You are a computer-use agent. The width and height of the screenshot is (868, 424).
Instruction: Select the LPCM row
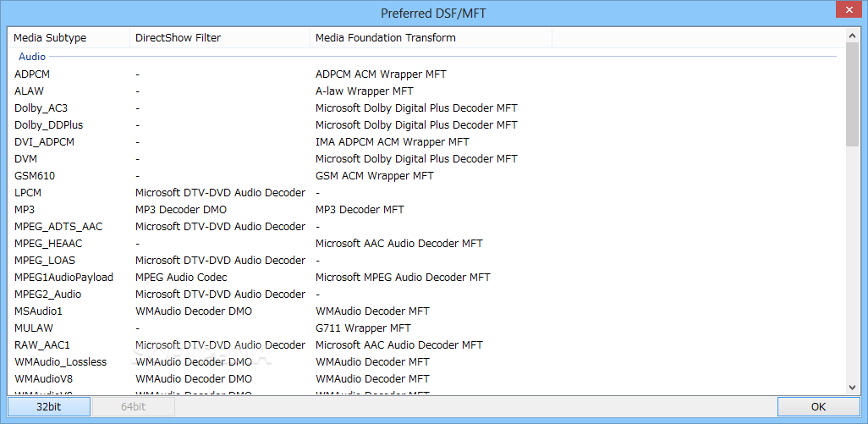click(426, 193)
